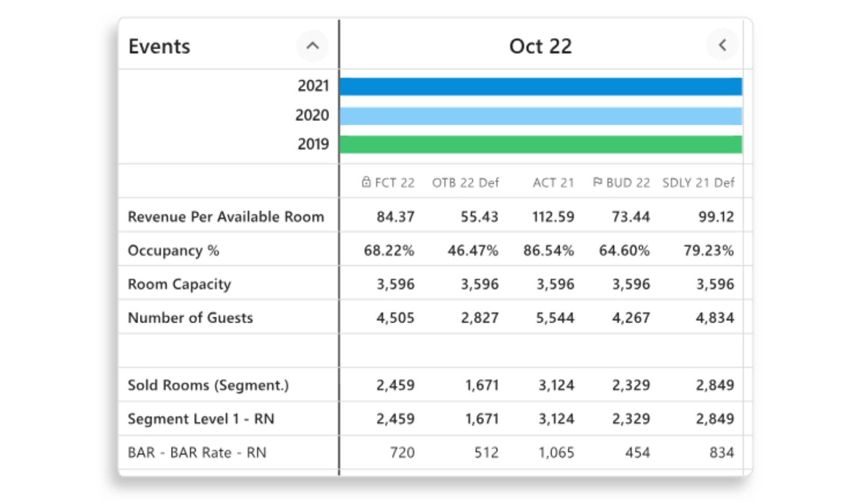Click guests value 5,544
Viewport: 861px width, 504px height.
pos(555,318)
